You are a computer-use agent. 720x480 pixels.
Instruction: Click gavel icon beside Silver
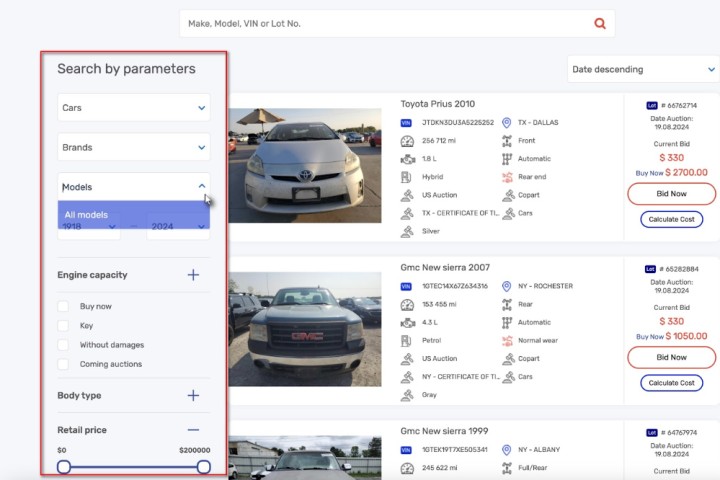tap(407, 232)
